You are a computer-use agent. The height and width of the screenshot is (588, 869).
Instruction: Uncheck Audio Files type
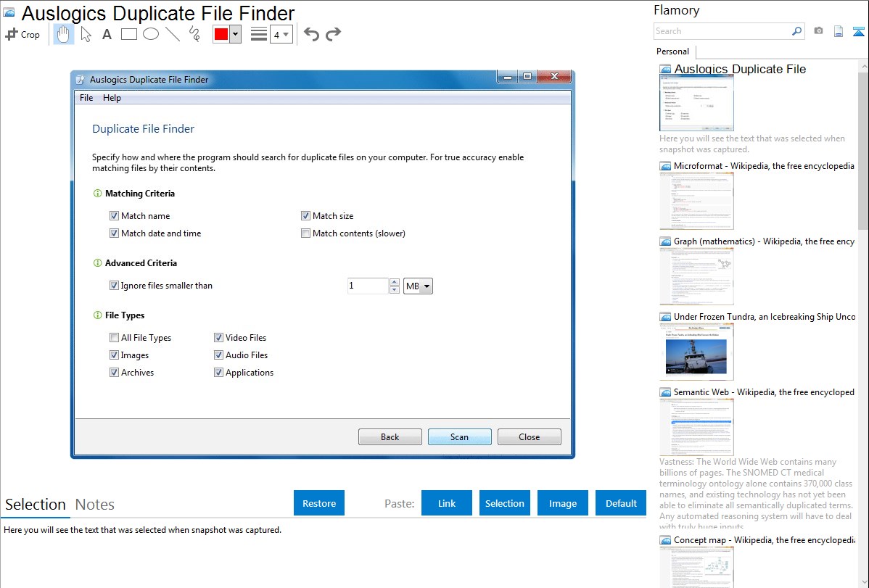tap(218, 355)
